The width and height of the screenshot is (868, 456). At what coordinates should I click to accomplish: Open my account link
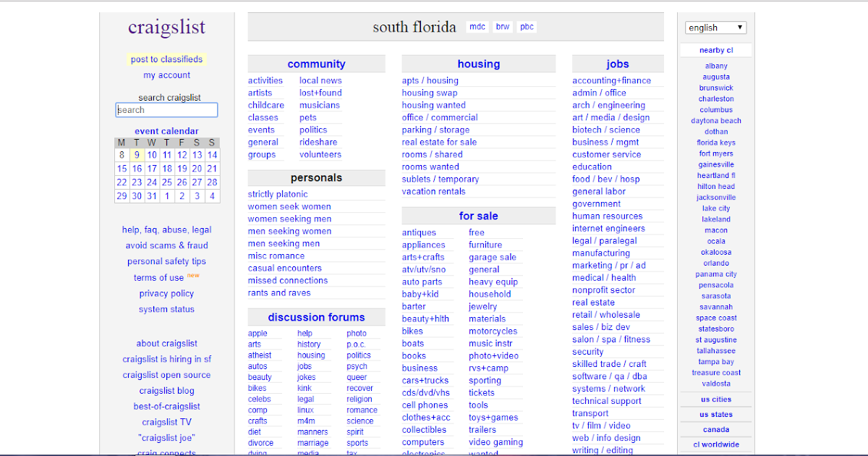(166, 75)
